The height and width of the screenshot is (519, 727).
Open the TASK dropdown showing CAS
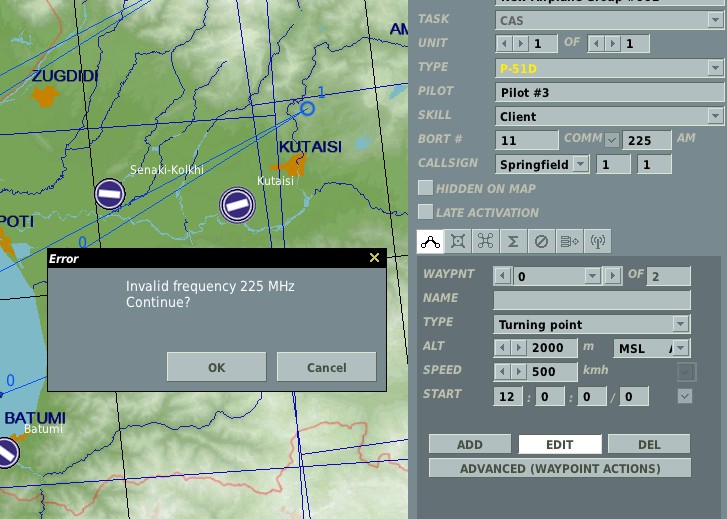[609, 20]
